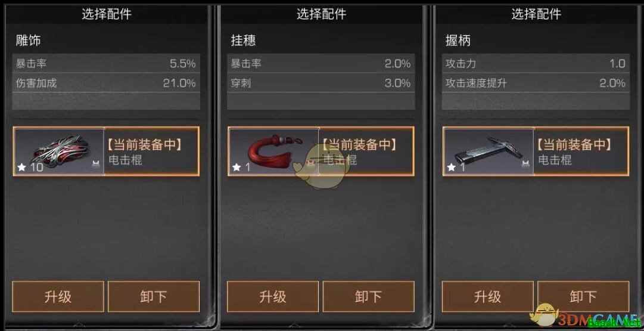Upgrade the 握柄 grip accessory

pos(487,296)
